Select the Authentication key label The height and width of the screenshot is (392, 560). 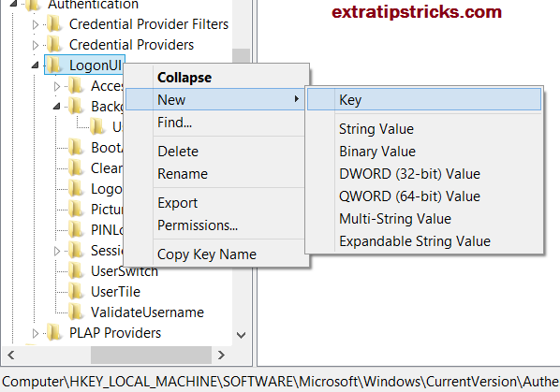93,5
